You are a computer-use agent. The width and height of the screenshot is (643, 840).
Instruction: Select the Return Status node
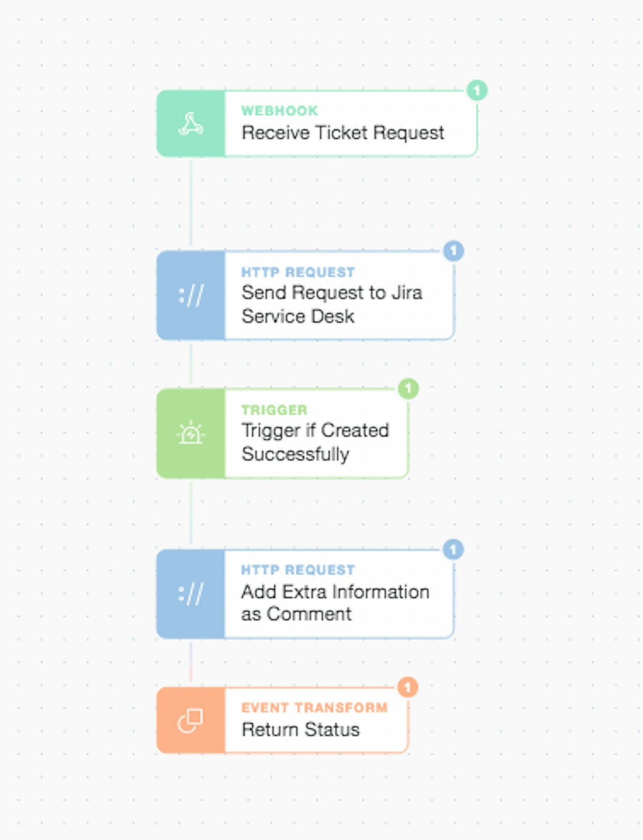301,730
